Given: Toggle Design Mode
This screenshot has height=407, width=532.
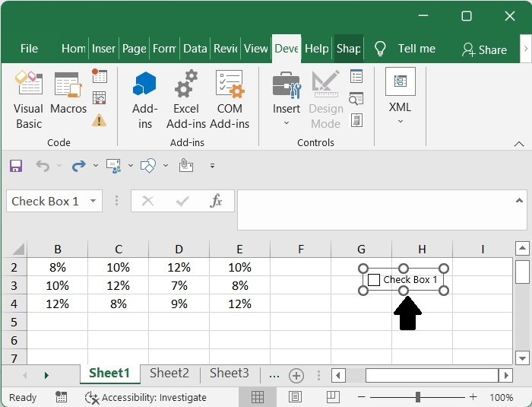Looking at the screenshot, I should (326, 100).
